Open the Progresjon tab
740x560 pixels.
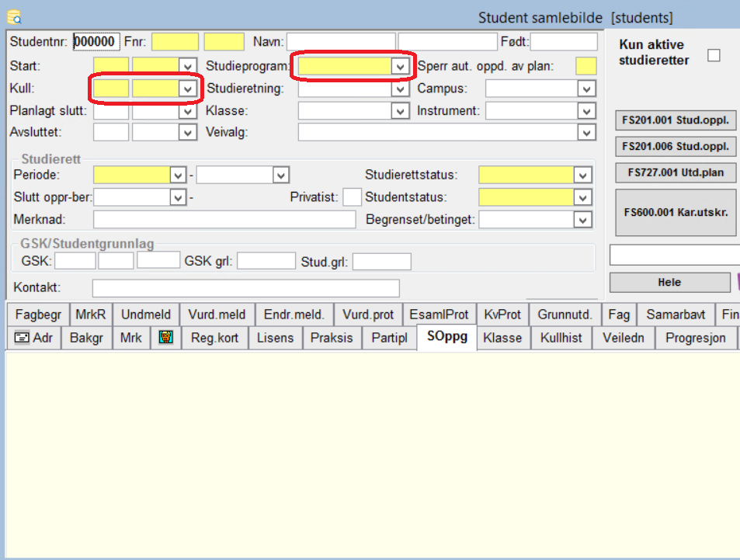[x=695, y=338]
